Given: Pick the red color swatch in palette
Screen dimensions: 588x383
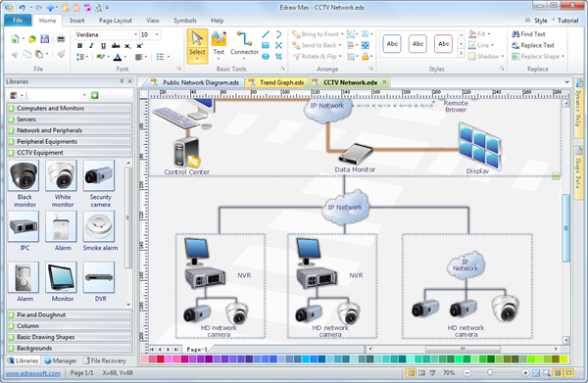Looking at the screenshot, I should pos(160,359).
